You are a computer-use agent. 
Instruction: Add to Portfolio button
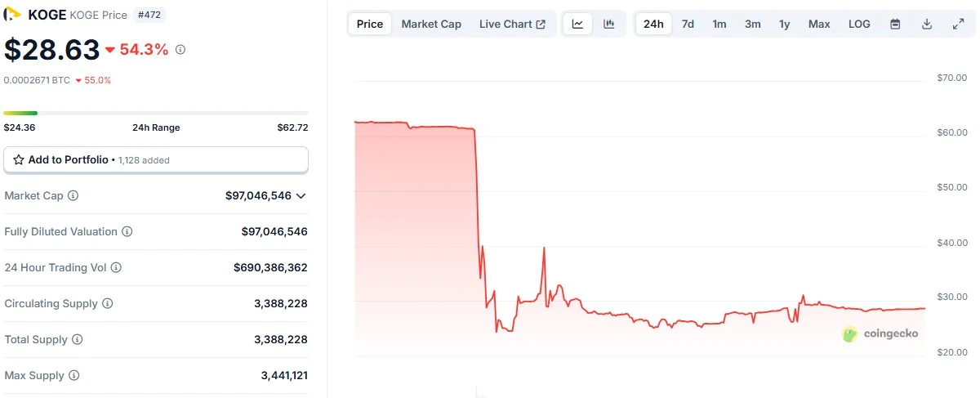tap(156, 159)
